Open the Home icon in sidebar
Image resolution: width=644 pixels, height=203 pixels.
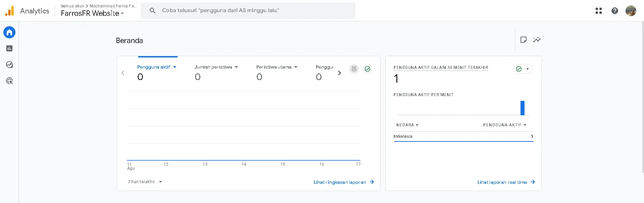click(x=9, y=32)
